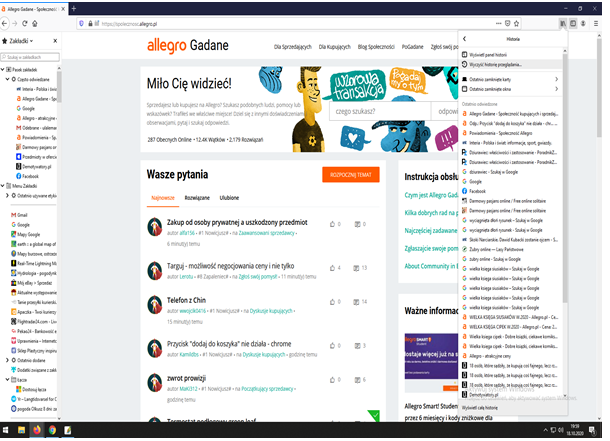
Task: Collapse the Często odwiedzane folder
Action: 8,78
